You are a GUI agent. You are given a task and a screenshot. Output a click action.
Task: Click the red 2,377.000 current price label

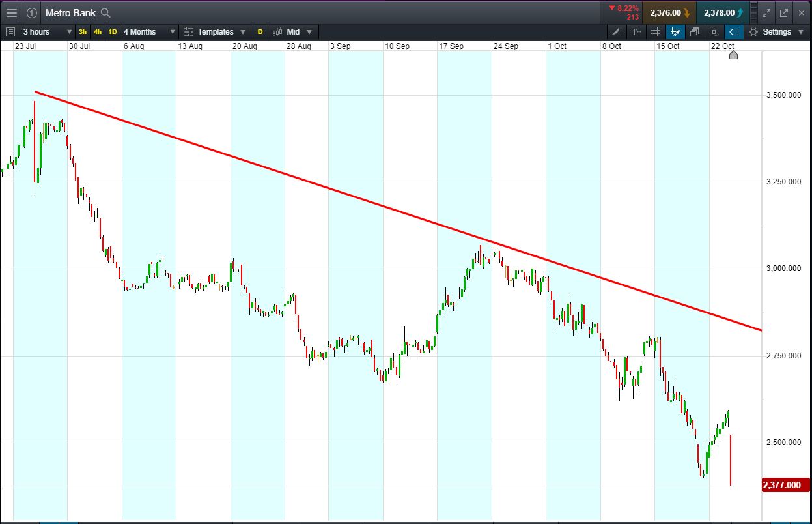(785, 485)
